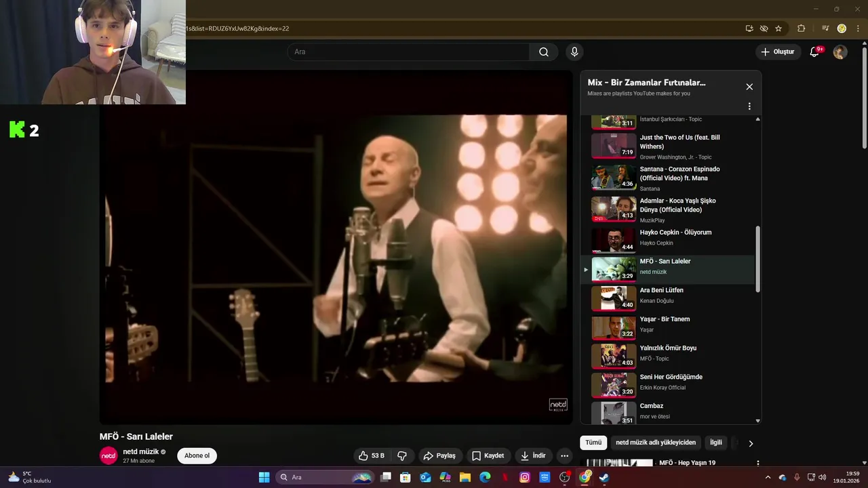The image size is (868, 488).
Task: Open the notifications bell
Action: click(814, 52)
